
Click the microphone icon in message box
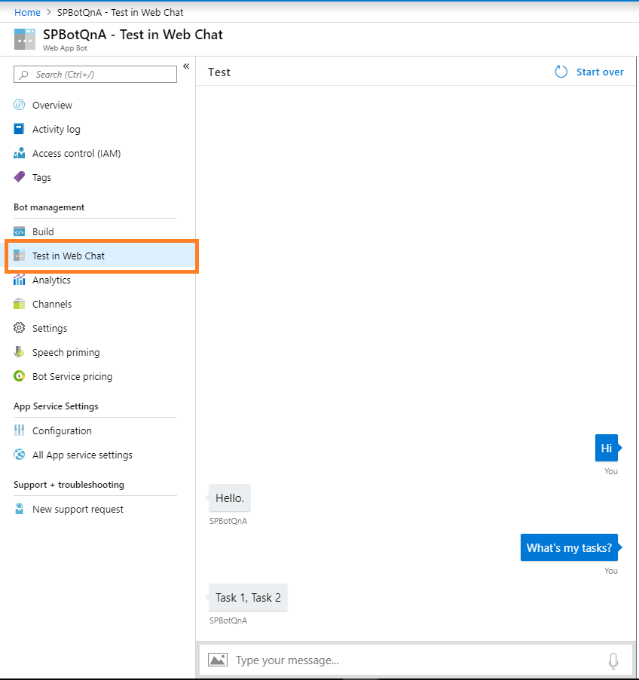(x=613, y=660)
